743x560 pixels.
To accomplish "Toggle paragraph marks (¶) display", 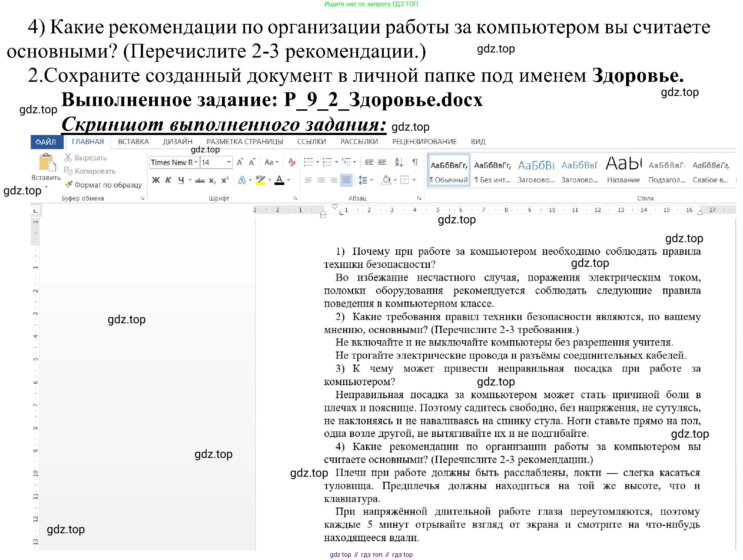I will click(x=415, y=162).
